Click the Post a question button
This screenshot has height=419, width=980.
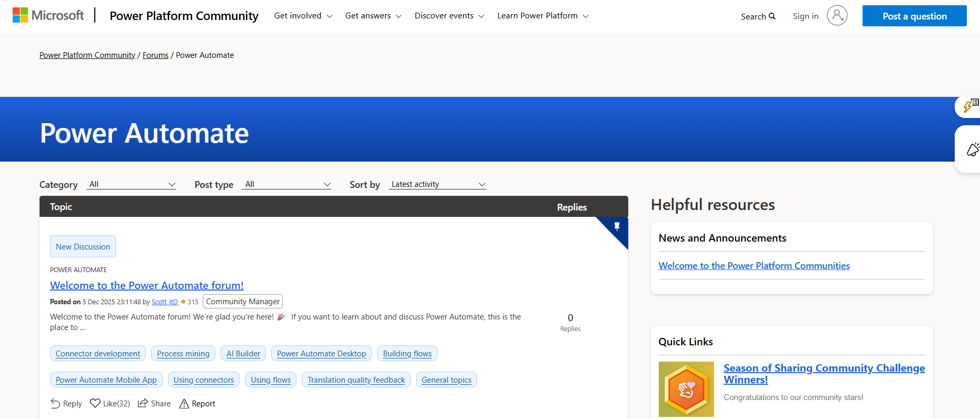[914, 16]
